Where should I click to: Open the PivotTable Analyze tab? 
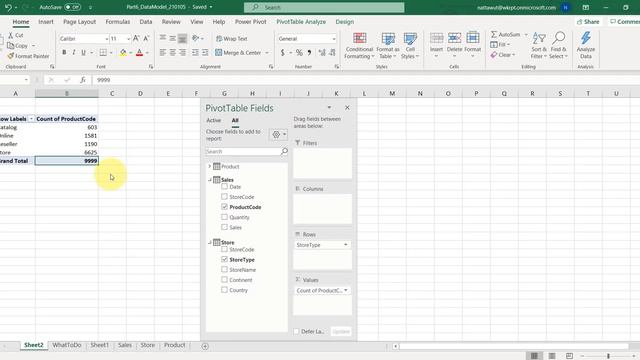301,22
